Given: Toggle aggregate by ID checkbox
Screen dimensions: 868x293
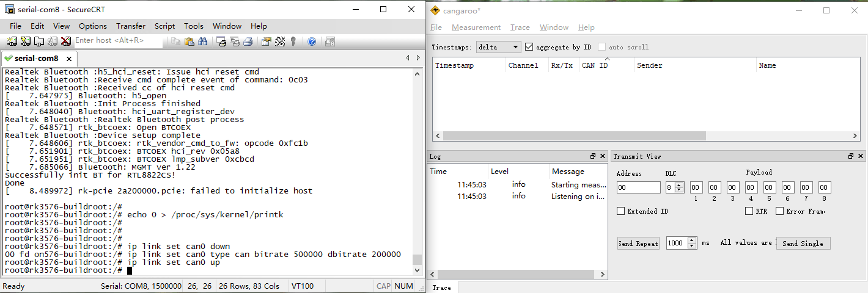Looking at the screenshot, I should click(x=529, y=47).
